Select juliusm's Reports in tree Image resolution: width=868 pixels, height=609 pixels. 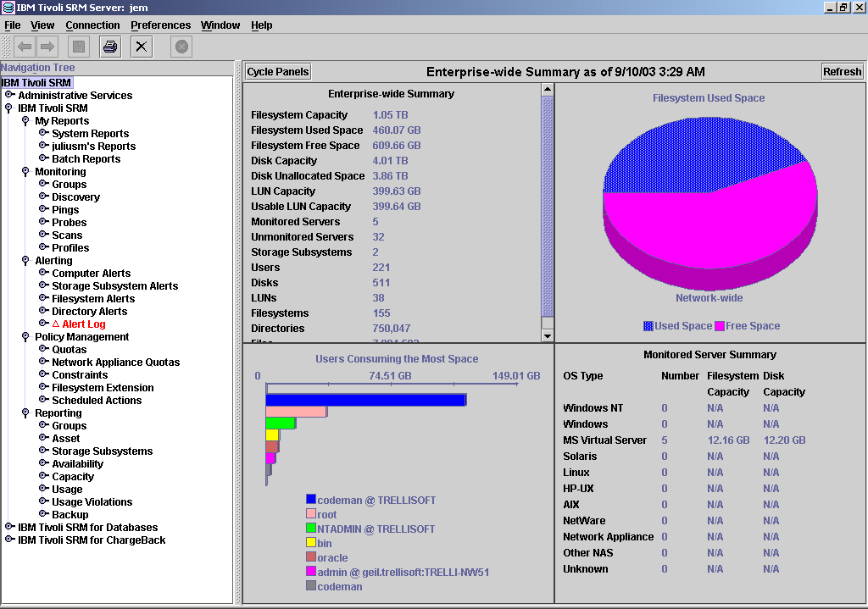click(x=93, y=146)
